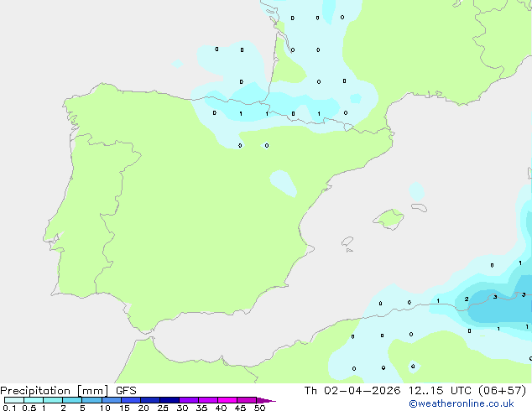Click the legend arrow tip above 50 mm
This screenshot has height=411, width=532.
pyautogui.click(x=266, y=400)
